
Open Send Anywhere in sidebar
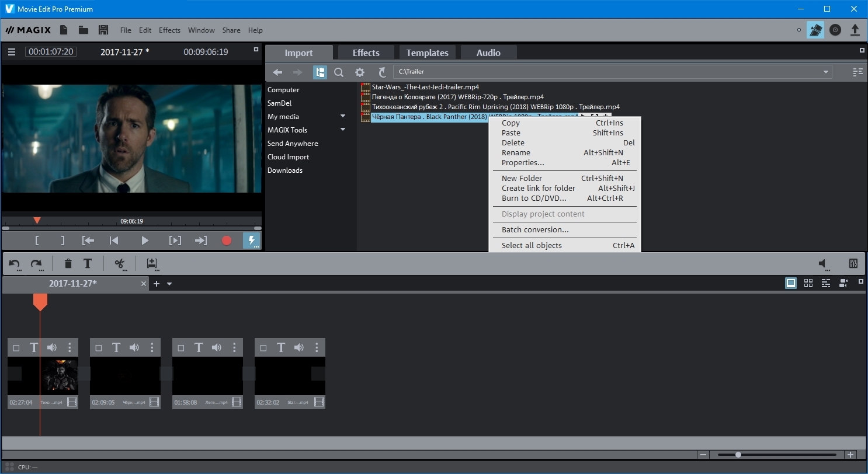pos(293,143)
